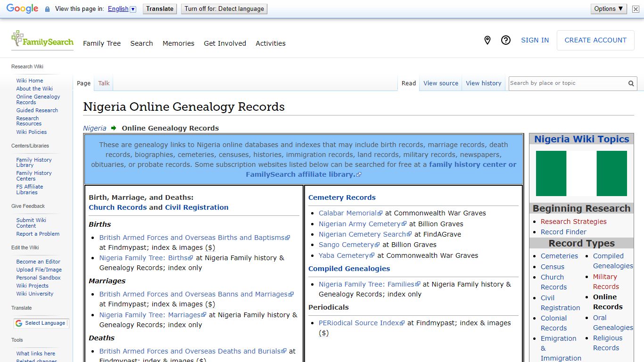
Task: Click the lock icon in translate bar
Action: (x=47, y=9)
